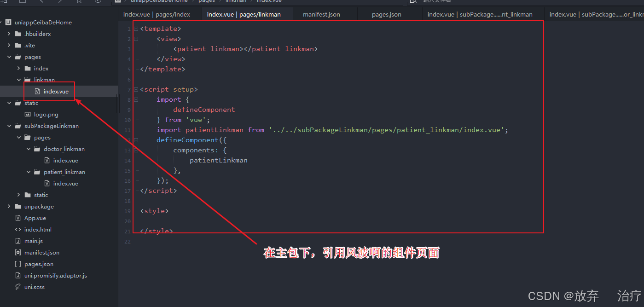The height and width of the screenshot is (307, 644).
Task: Click patientLinkman on line 14
Action: [x=219, y=160]
